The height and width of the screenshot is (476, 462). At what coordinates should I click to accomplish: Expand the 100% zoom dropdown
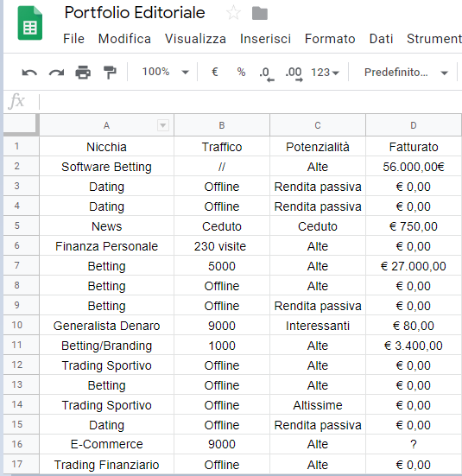[165, 72]
